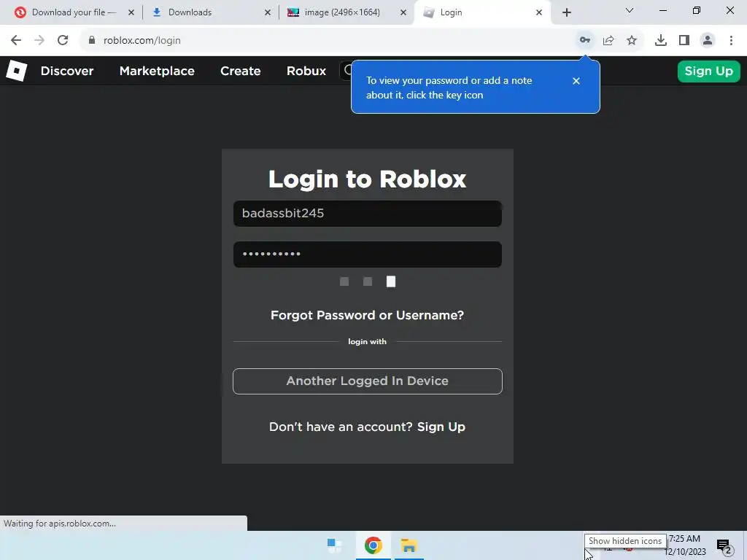747x560 pixels.
Task: Click the Login to Roblox heading
Action: [368, 179]
